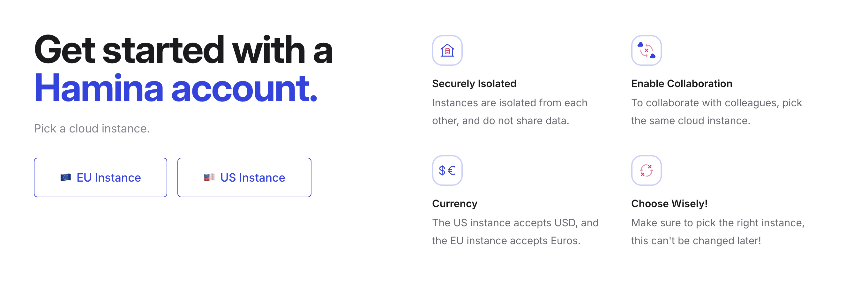Click the EU flag icon
This screenshot has height=286, width=868.
point(66,177)
